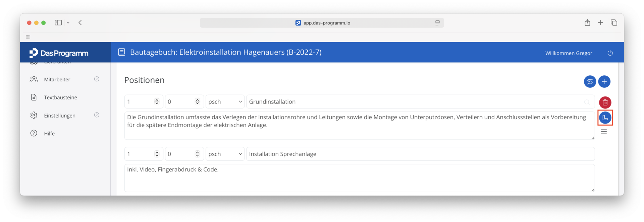The height and width of the screenshot is (222, 644).
Task: Toggle the Safari sidebar button
Action: pos(58,22)
